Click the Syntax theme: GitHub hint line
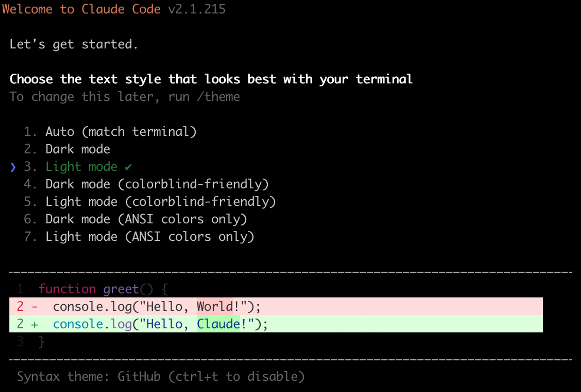581x392 pixels. (161, 376)
